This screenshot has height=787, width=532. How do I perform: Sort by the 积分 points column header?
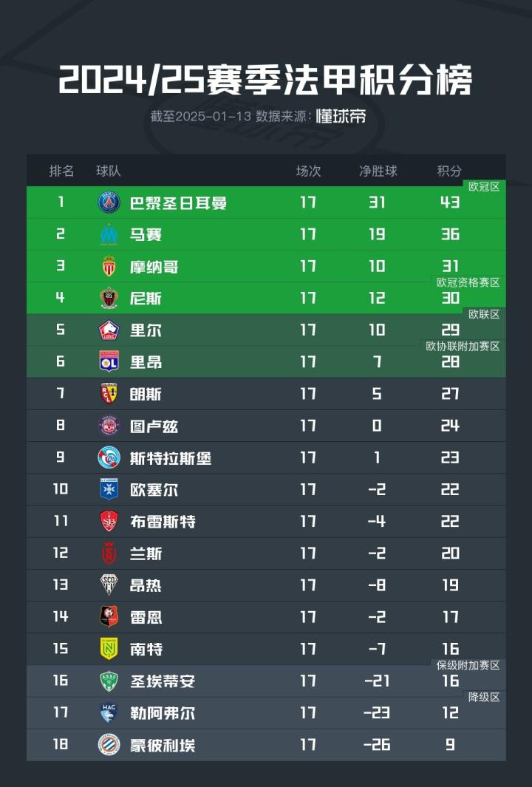pyautogui.click(x=449, y=171)
